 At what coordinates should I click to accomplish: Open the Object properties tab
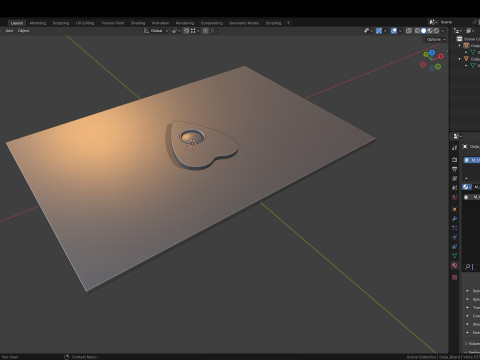(454, 209)
